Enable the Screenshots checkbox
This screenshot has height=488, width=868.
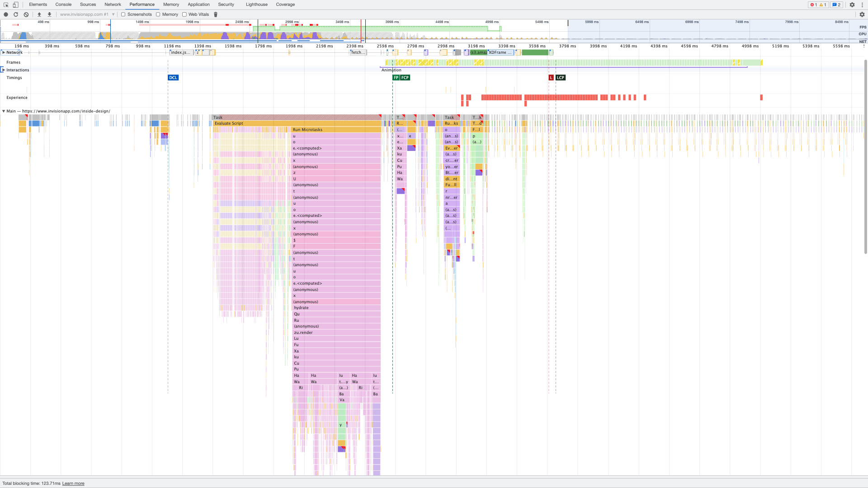pos(123,14)
